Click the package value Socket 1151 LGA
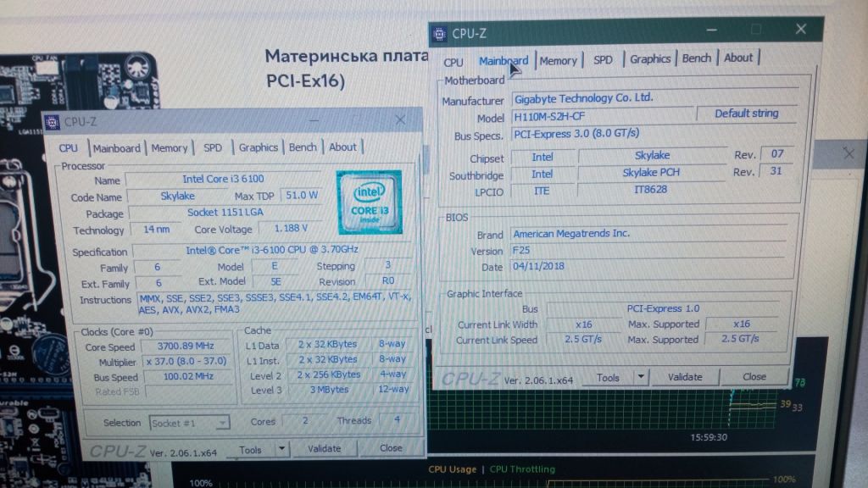 225,213
